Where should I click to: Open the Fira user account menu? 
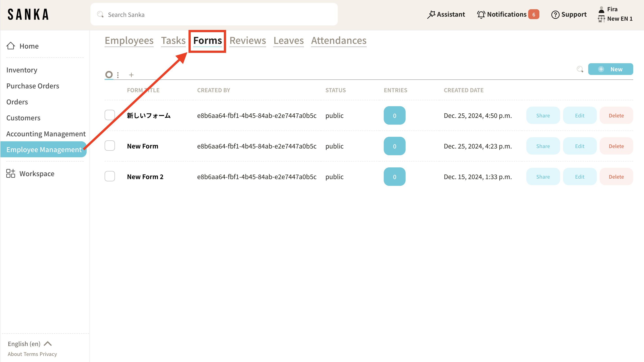tap(612, 9)
